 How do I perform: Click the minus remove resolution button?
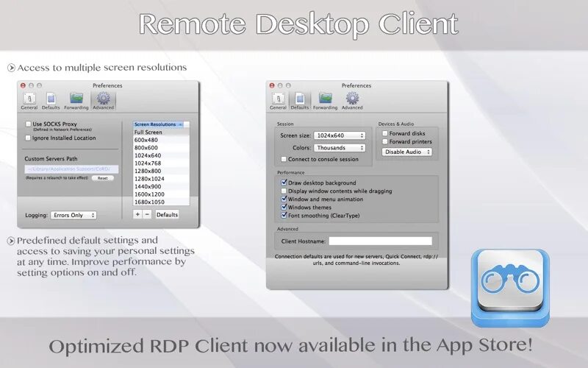[x=148, y=214]
